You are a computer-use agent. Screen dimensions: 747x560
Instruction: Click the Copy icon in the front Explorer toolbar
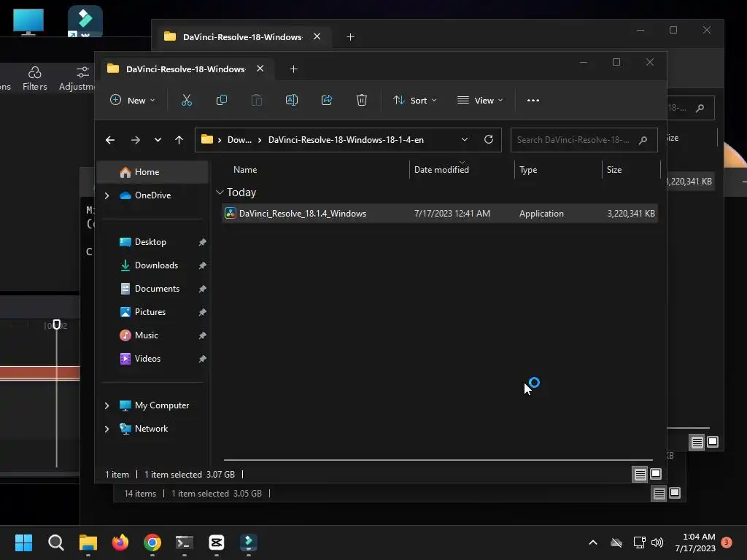coord(222,100)
